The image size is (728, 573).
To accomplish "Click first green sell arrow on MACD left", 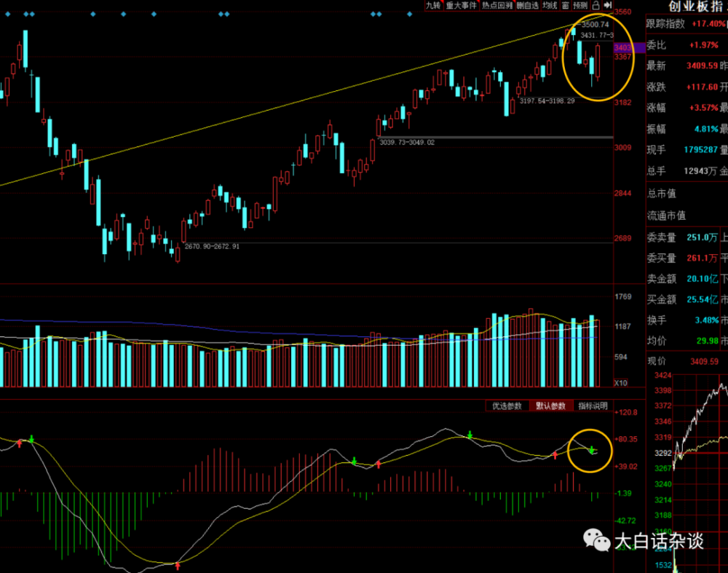I will (31, 438).
